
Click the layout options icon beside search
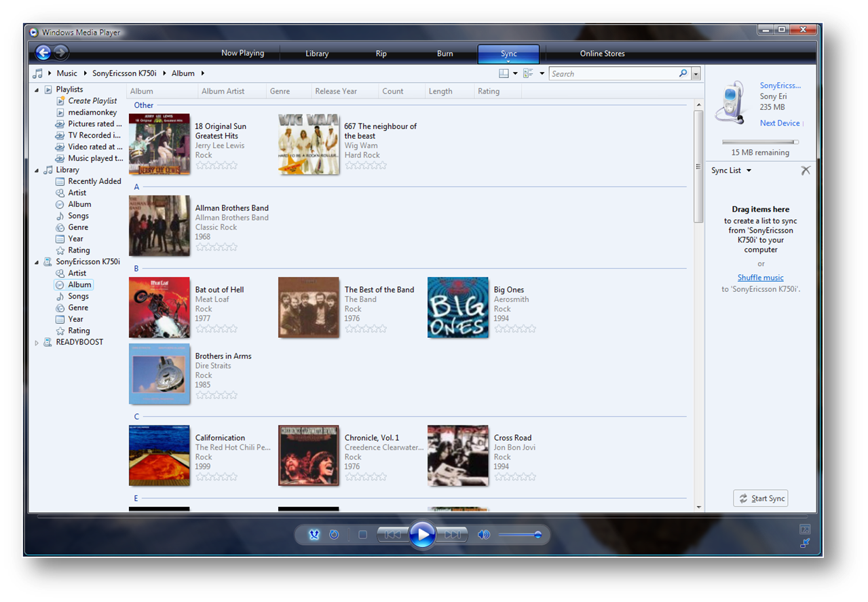(504, 73)
